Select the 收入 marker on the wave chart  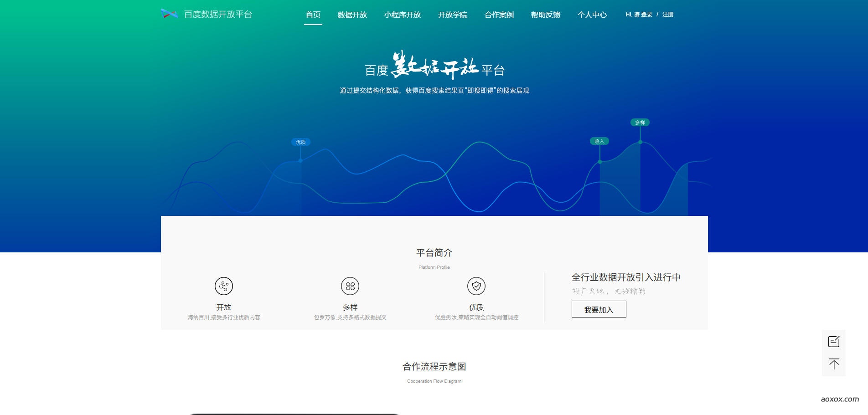pyautogui.click(x=599, y=141)
